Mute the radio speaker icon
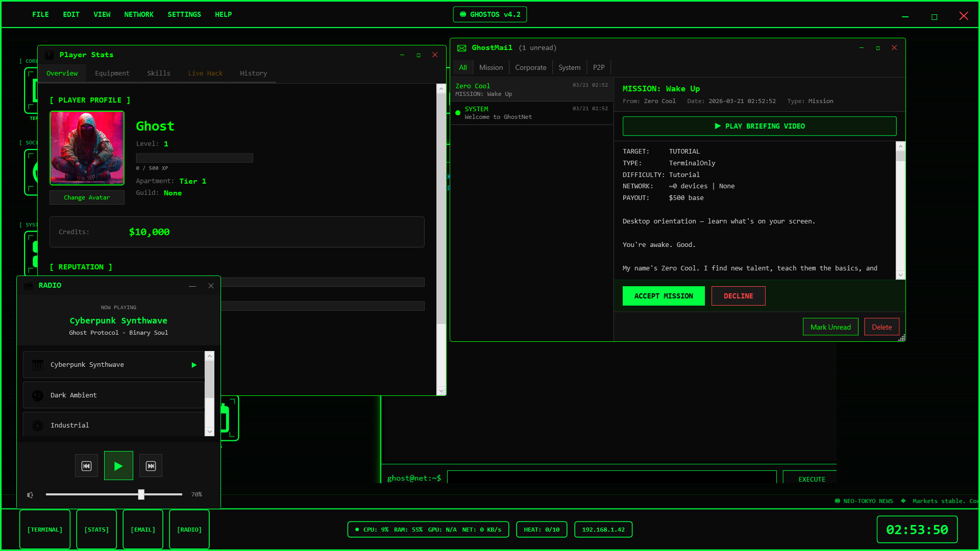 click(x=30, y=495)
